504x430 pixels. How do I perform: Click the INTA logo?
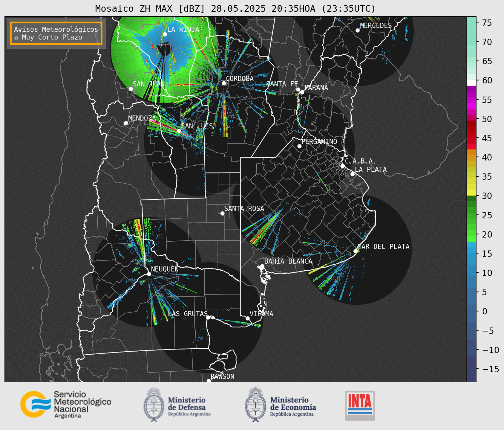[360, 405]
